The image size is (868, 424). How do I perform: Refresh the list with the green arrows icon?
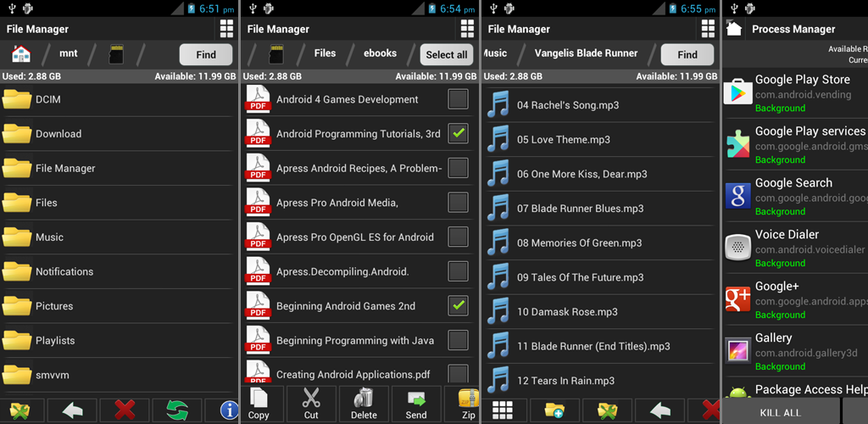click(x=177, y=410)
